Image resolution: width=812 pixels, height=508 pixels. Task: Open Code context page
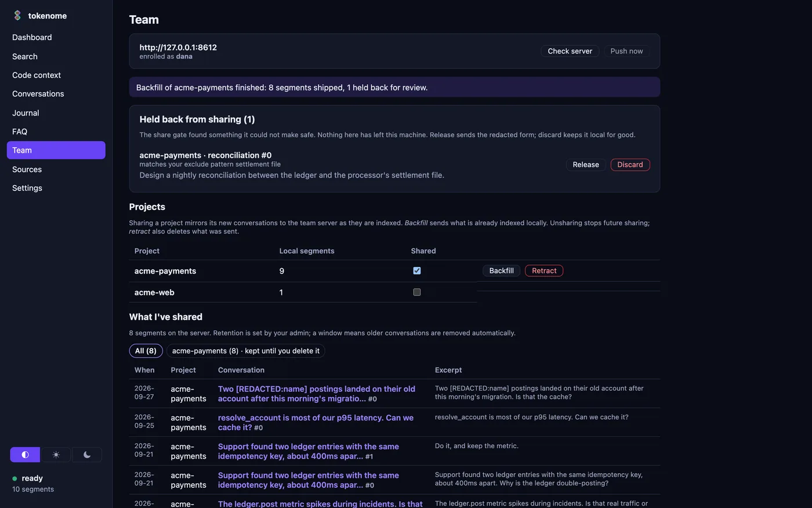(56, 75)
